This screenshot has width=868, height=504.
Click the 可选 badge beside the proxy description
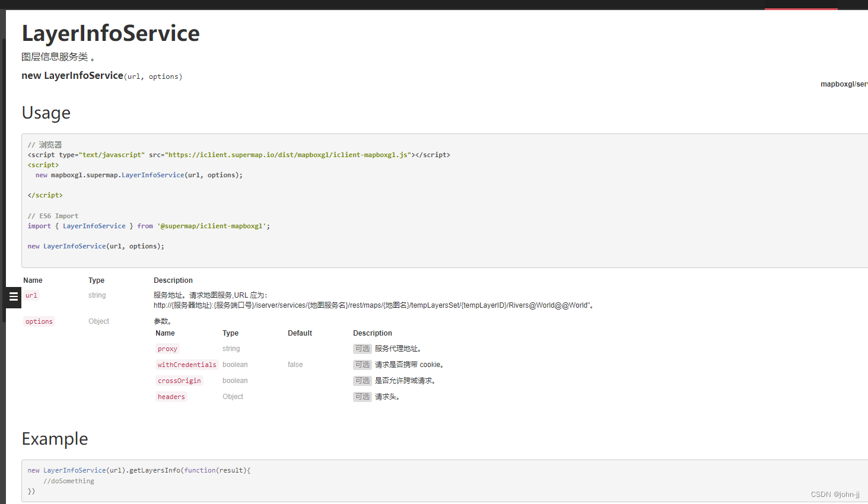click(362, 349)
